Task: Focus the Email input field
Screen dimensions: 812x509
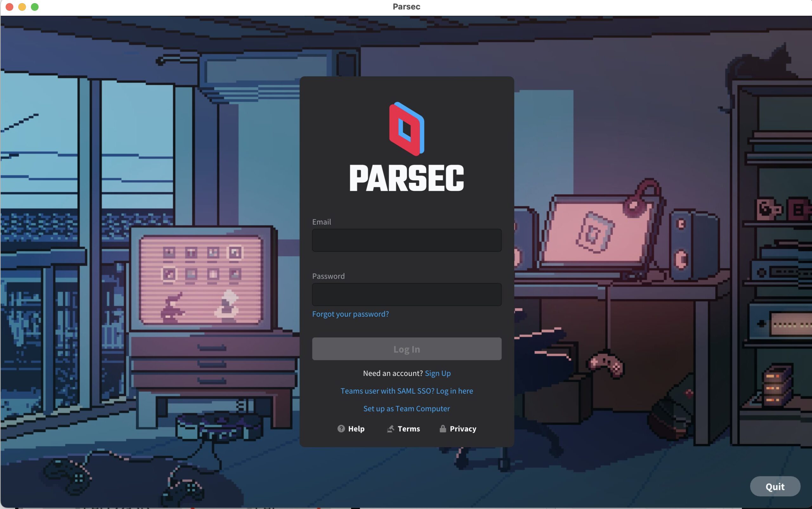Action: (406, 240)
